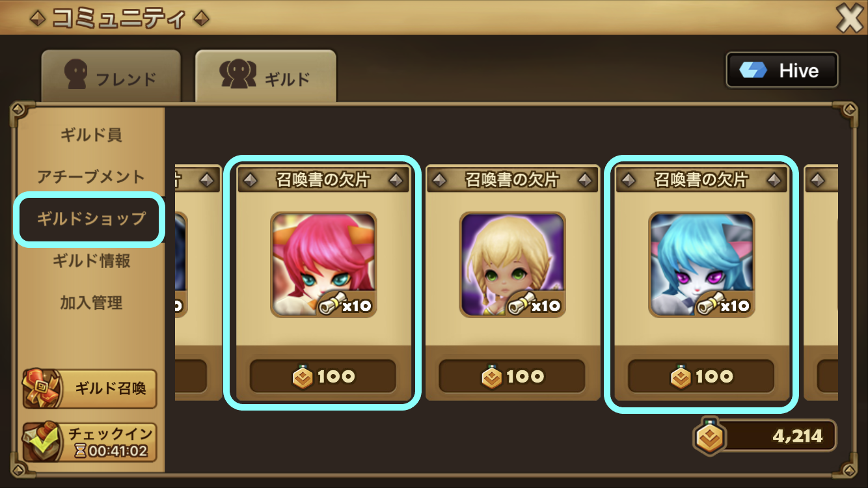Switch to the フレンド tab
The width and height of the screenshot is (868, 488).
pos(111,77)
